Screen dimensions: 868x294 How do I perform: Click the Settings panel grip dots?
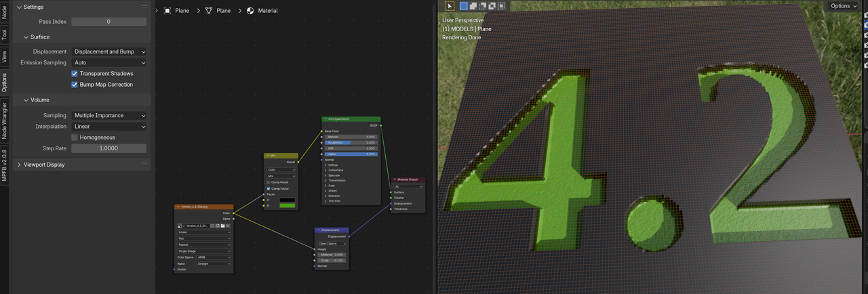point(144,7)
